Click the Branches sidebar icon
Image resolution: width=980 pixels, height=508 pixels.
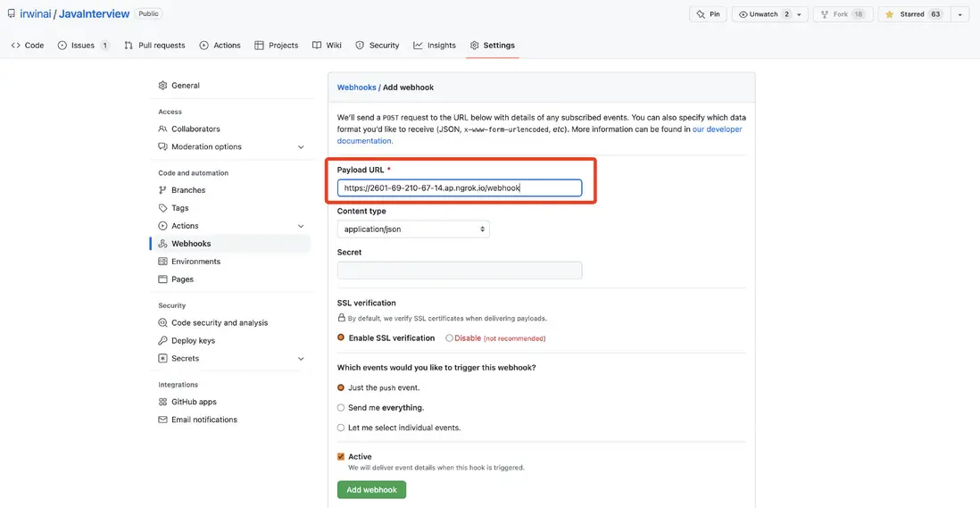pyautogui.click(x=162, y=190)
